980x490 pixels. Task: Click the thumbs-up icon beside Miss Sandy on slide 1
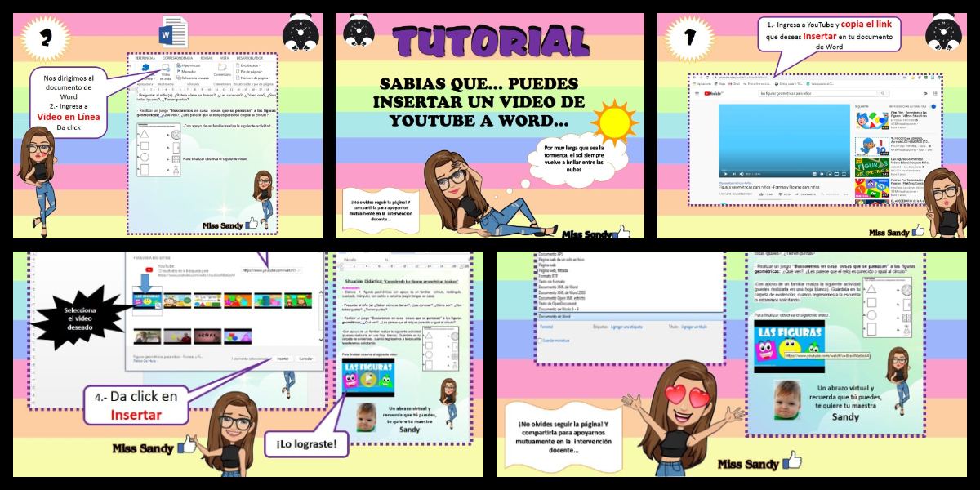click(x=916, y=231)
